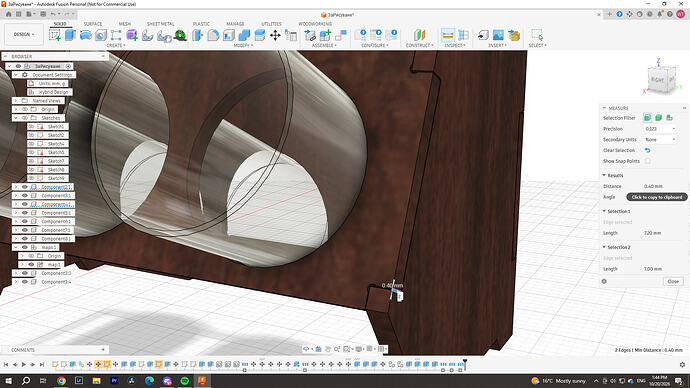Screen dimensions: 690x388
Task: Create a New Component in Assemble
Action: (x=325, y=35)
